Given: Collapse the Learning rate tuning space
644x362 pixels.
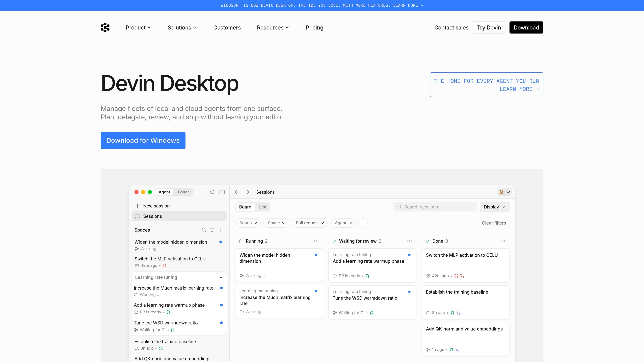Looking at the screenshot, I should 221,277.
